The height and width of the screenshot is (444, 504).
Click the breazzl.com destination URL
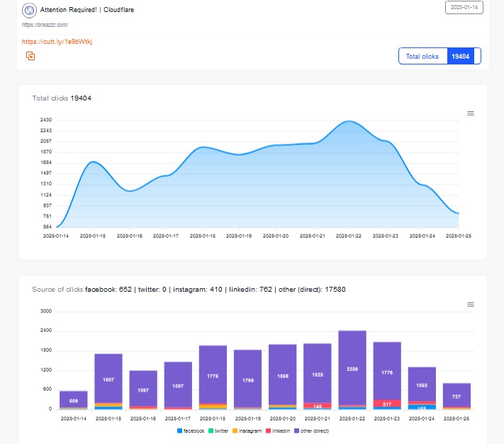(45, 25)
